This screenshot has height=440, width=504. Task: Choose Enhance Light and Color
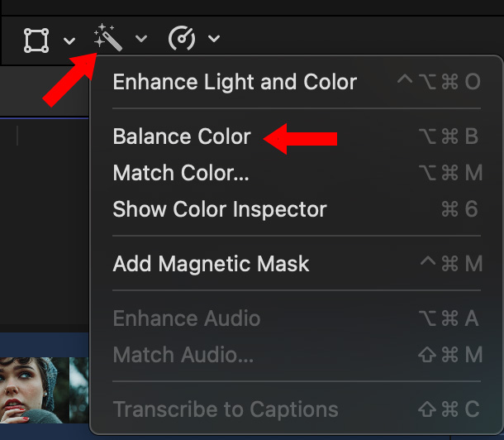click(235, 82)
